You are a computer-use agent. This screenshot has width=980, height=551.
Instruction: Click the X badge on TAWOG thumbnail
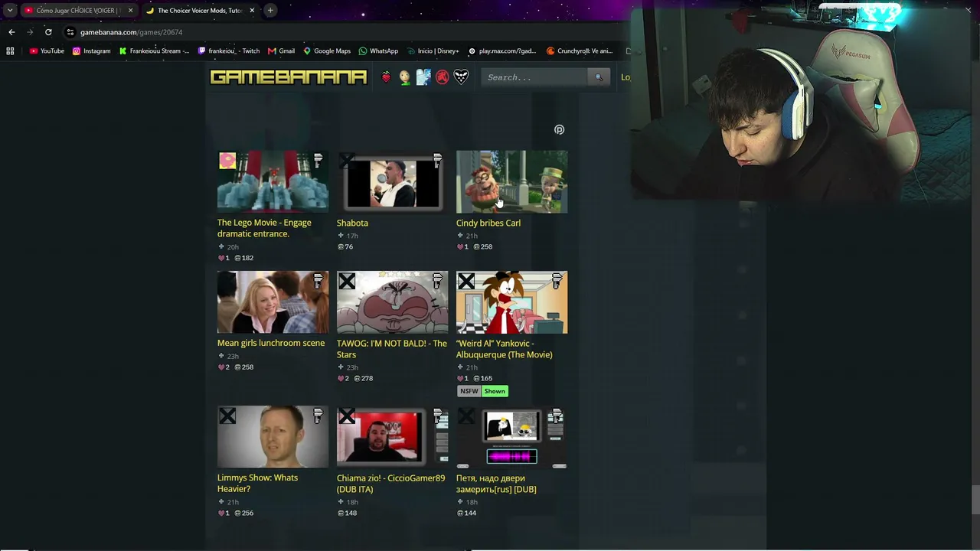tap(347, 281)
